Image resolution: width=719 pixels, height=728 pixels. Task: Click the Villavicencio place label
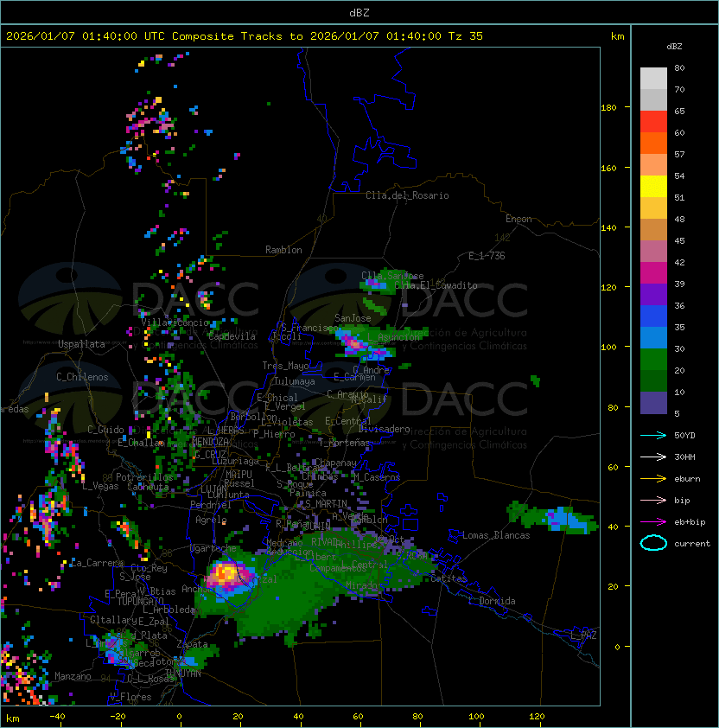coord(175,322)
